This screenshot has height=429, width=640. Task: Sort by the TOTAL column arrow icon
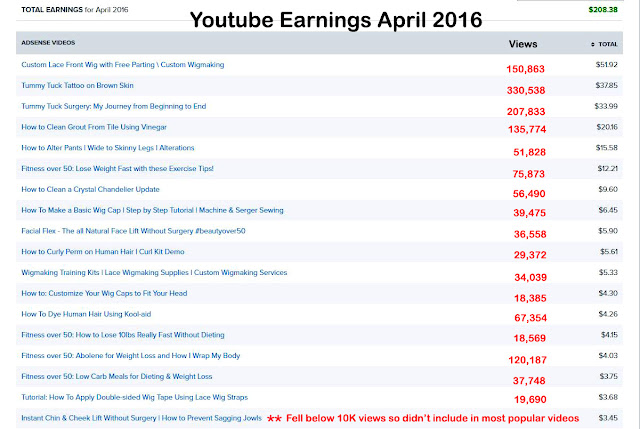[x=593, y=44]
